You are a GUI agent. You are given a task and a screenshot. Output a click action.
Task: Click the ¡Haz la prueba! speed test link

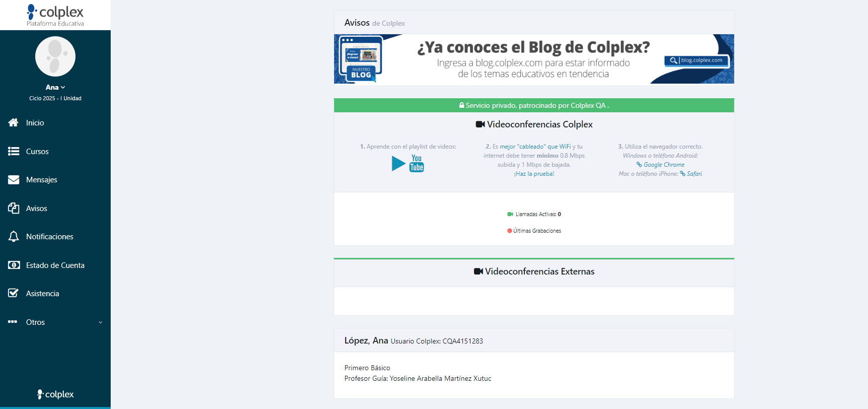point(534,174)
